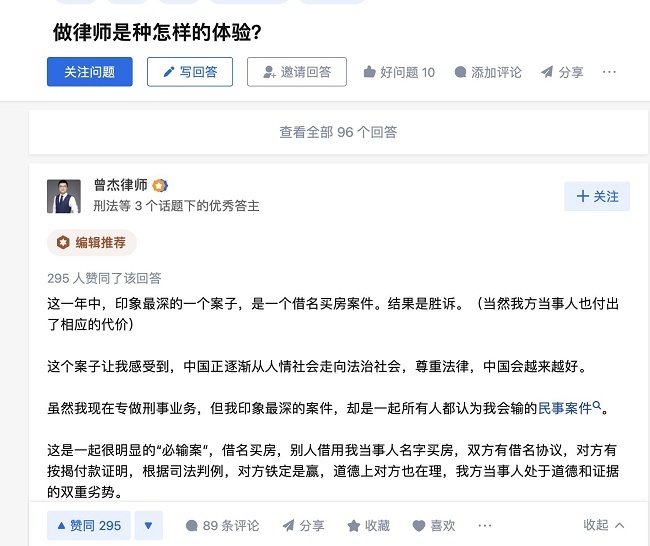650x546 pixels.
Task: View all 96 answers link
Action: pyautogui.click(x=338, y=131)
